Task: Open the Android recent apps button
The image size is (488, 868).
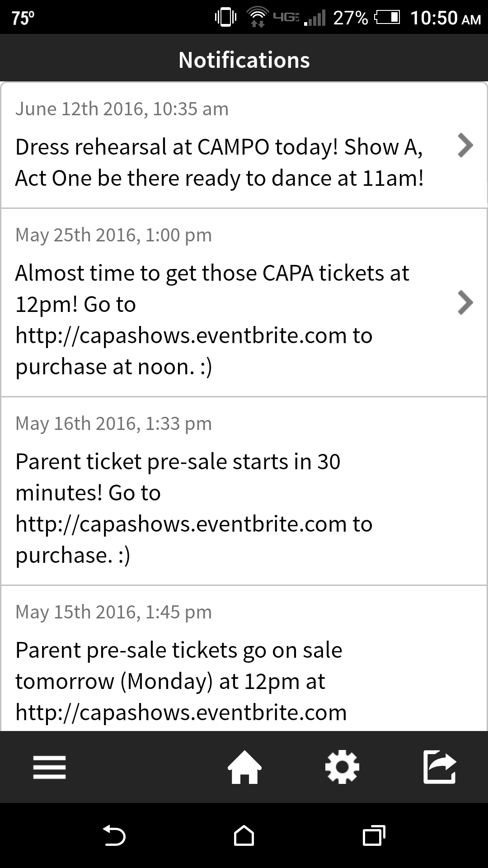Action: click(374, 835)
